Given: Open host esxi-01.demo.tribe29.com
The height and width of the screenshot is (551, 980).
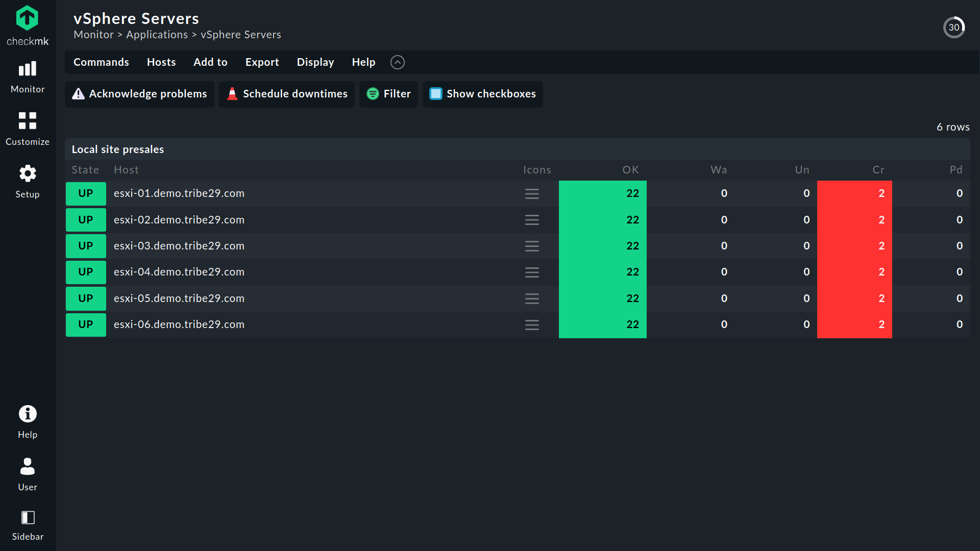Looking at the screenshot, I should pyautogui.click(x=179, y=193).
